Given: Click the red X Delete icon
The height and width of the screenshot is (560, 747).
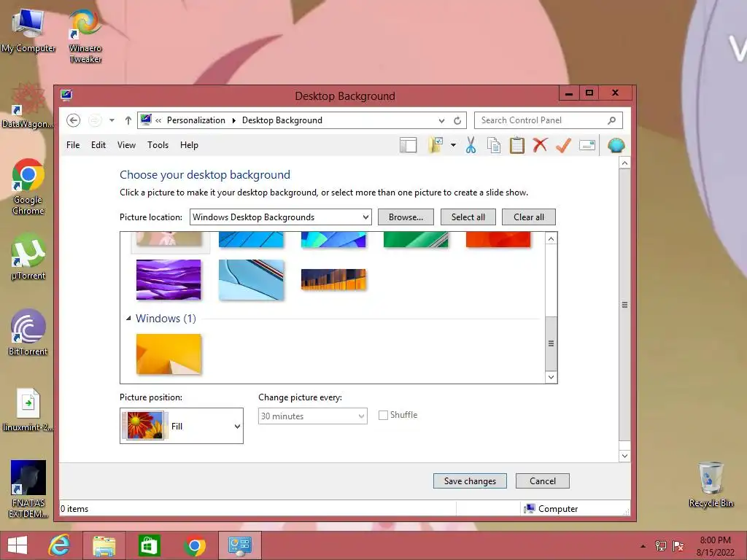Looking at the screenshot, I should [x=540, y=145].
